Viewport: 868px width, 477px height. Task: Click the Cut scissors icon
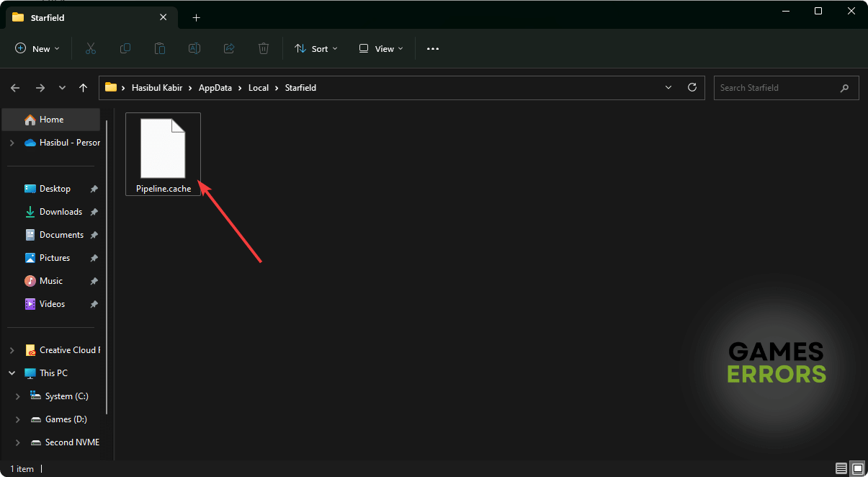pos(90,48)
